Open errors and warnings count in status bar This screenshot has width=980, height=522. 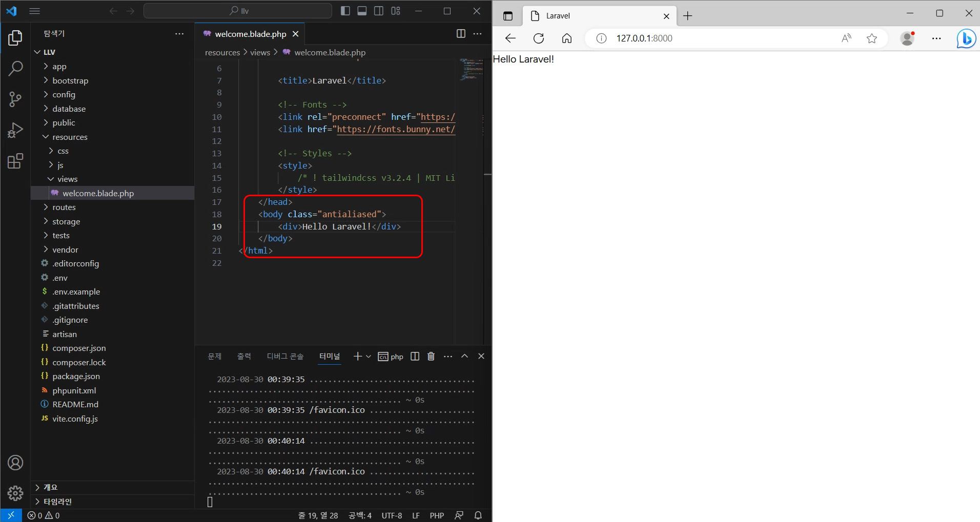[44, 516]
